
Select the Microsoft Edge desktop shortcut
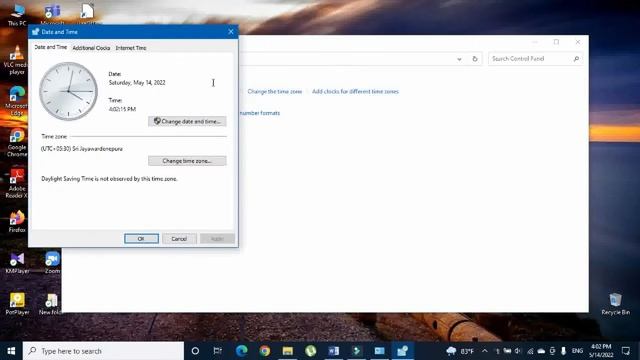point(17,101)
